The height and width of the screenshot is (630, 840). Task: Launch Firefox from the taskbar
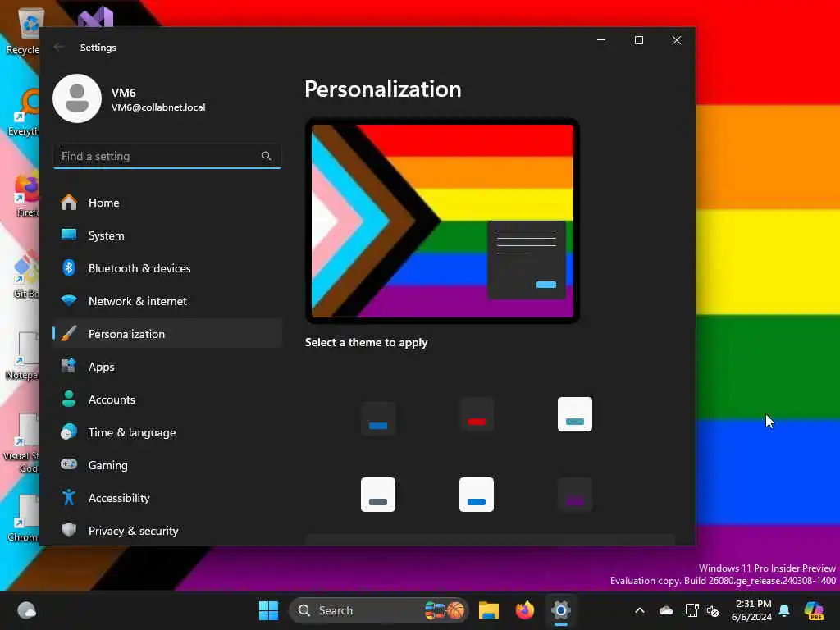525,610
